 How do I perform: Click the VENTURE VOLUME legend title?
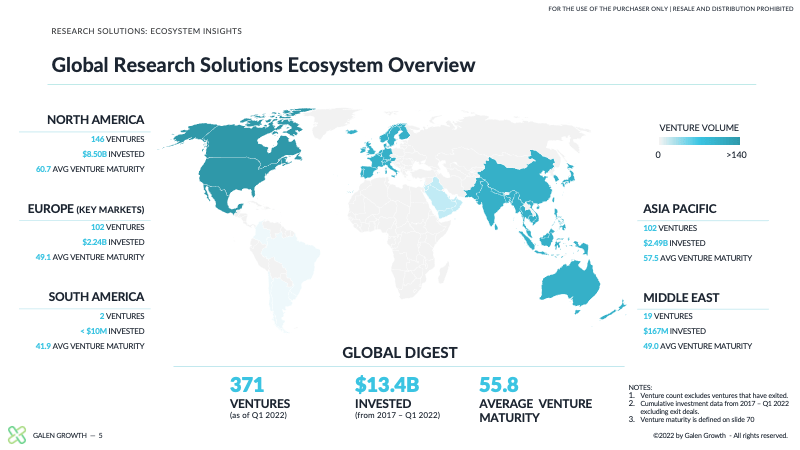tap(699, 128)
